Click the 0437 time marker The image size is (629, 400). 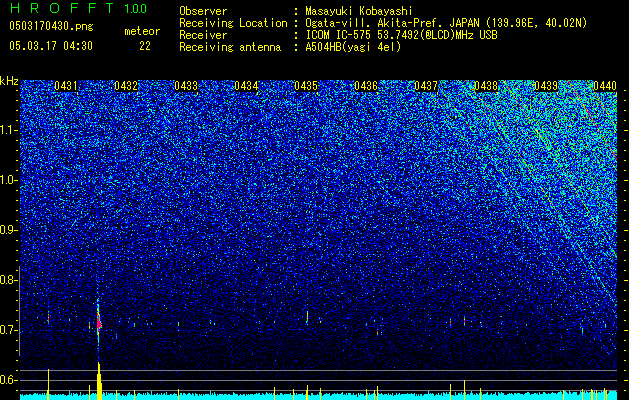[x=426, y=86]
